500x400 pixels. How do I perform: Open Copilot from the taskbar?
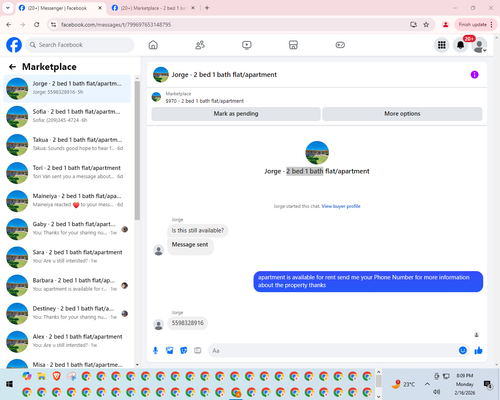click(27, 376)
